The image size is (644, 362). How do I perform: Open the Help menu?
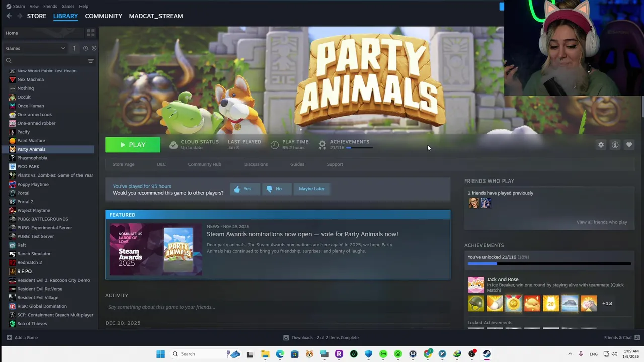click(84, 6)
